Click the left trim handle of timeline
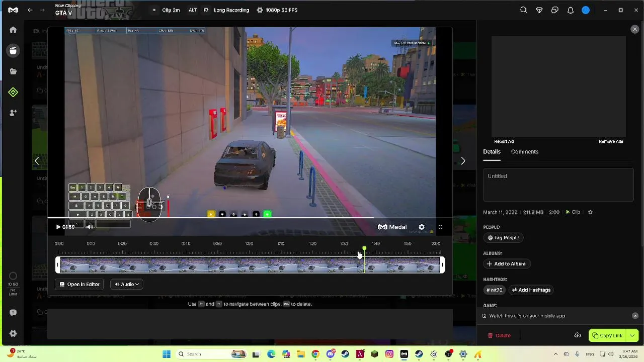 (58, 265)
